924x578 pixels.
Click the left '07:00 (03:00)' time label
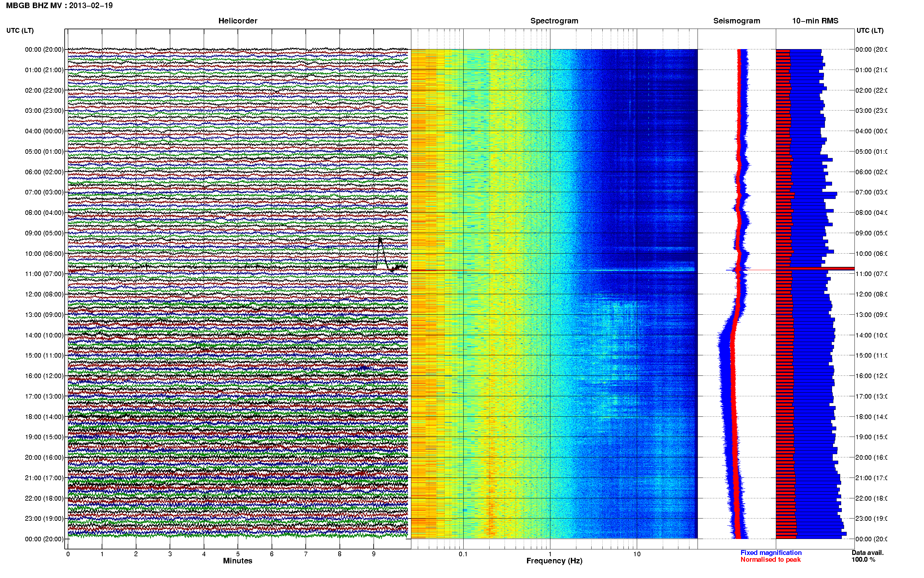[x=44, y=192]
